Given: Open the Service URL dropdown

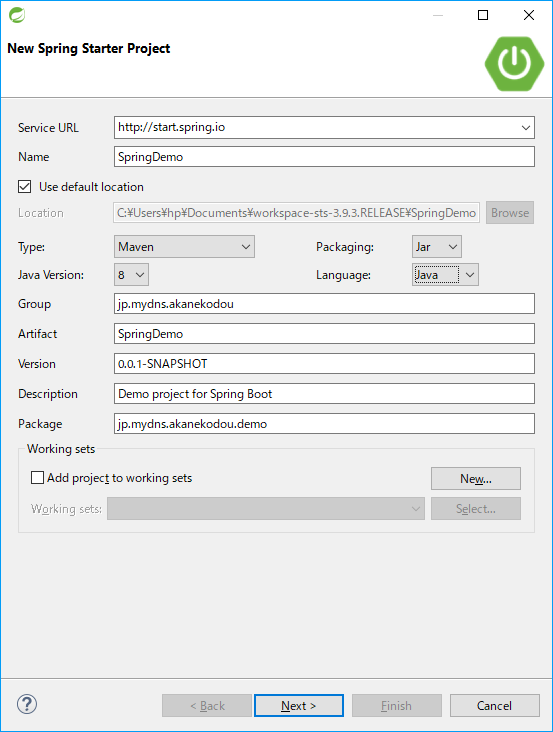Looking at the screenshot, I should tap(525, 127).
